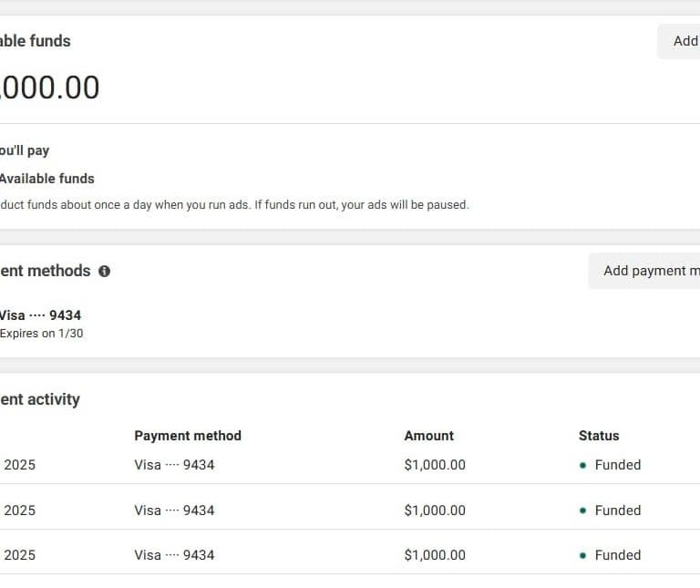Click the green status dot in third row
Screen dimensions: 700x588
582,555
